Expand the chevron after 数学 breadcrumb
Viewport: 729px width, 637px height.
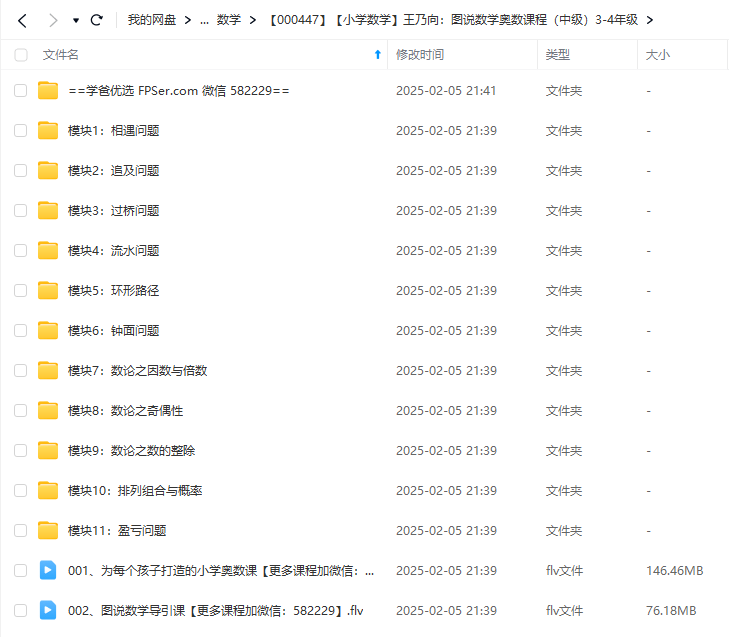252,20
